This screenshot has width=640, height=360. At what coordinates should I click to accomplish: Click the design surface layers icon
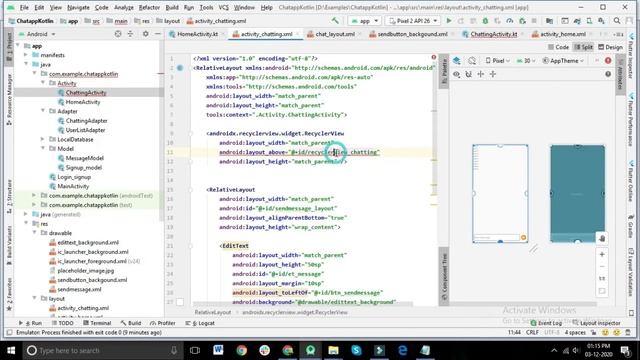pyautogui.click(x=457, y=60)
